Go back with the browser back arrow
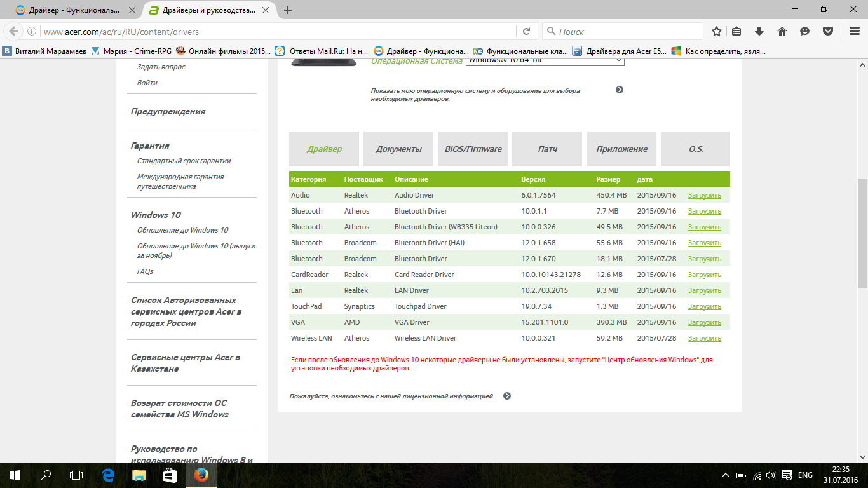This screenshot has width=868, height=488. click(13, 31)
